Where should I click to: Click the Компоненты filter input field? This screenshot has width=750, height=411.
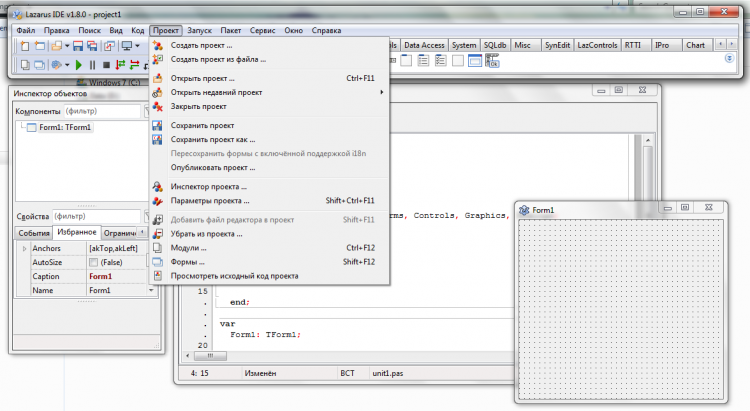102,111
